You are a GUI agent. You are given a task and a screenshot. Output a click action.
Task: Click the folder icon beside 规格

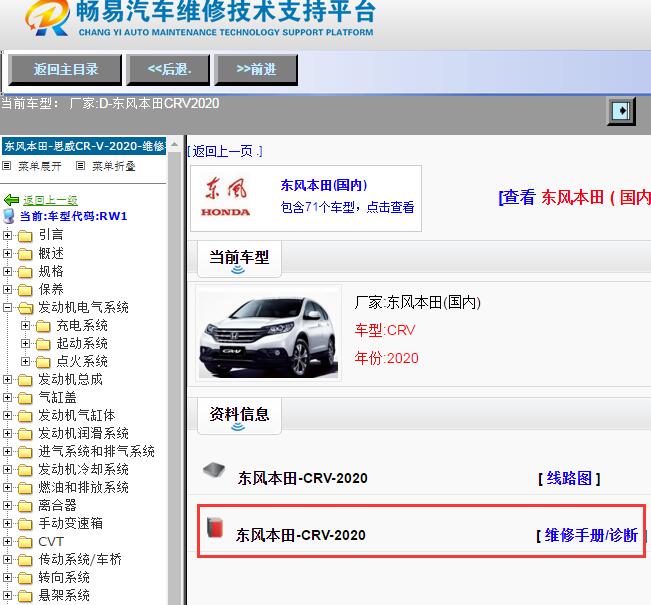click(x=25, y=272)
